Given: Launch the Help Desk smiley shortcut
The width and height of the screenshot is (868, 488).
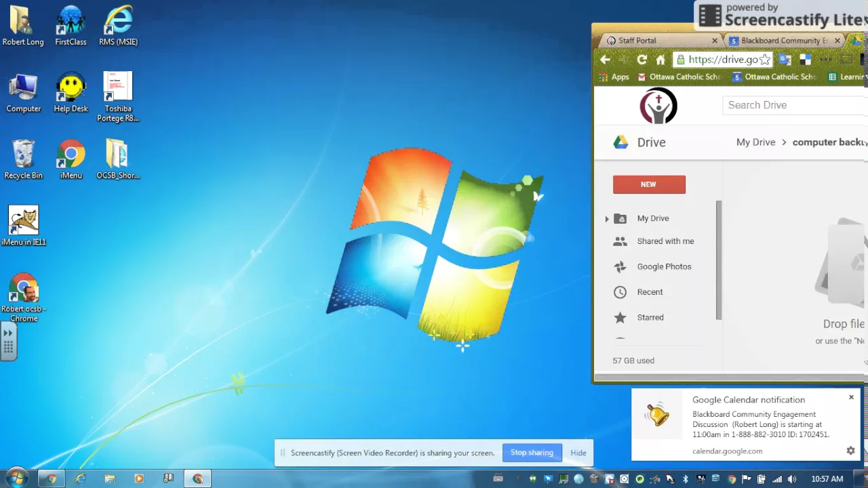Looking at the screenshot, I should [x=71, y=93].
